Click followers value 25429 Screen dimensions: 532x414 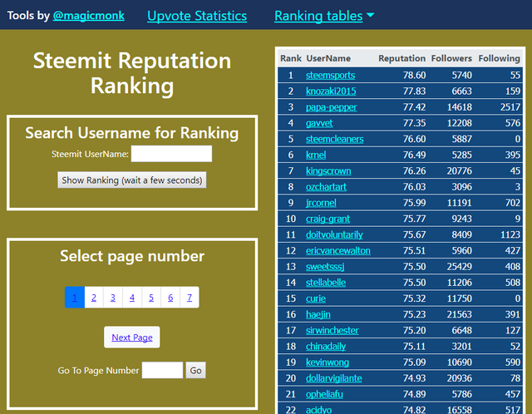point(460,266)
